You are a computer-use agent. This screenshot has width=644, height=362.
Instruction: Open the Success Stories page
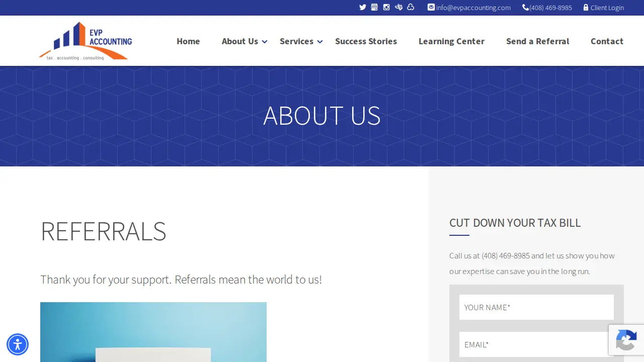pos(366,41)
